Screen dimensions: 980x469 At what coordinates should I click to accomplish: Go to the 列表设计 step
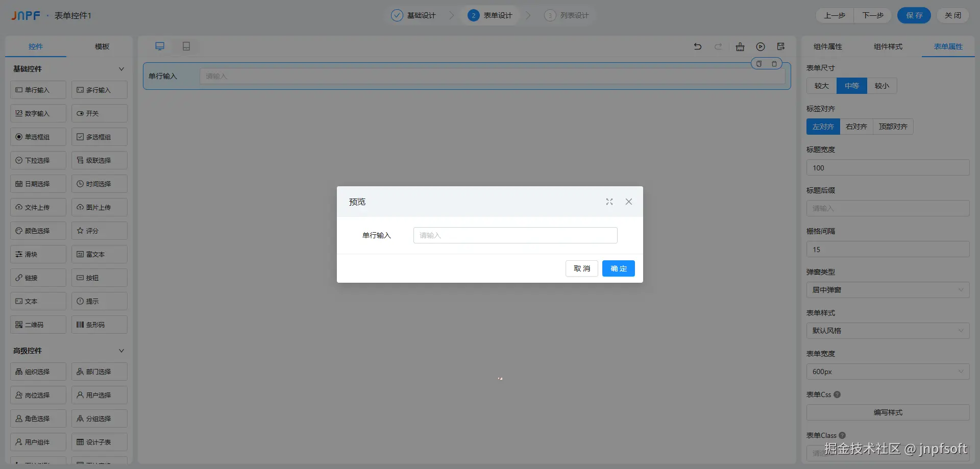coord(567,15)
